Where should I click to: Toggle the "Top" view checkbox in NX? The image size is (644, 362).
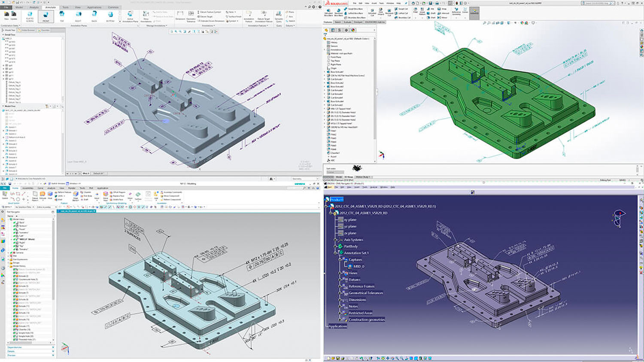point(14,246)
